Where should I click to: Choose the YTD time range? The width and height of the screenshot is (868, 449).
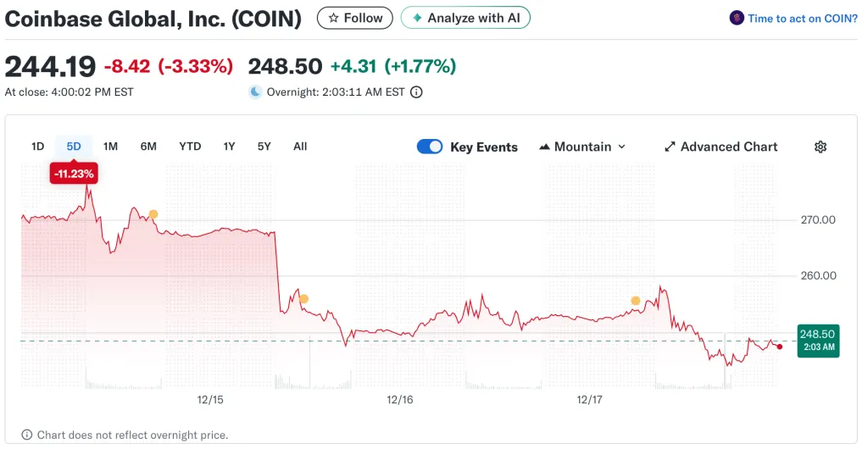190,147
